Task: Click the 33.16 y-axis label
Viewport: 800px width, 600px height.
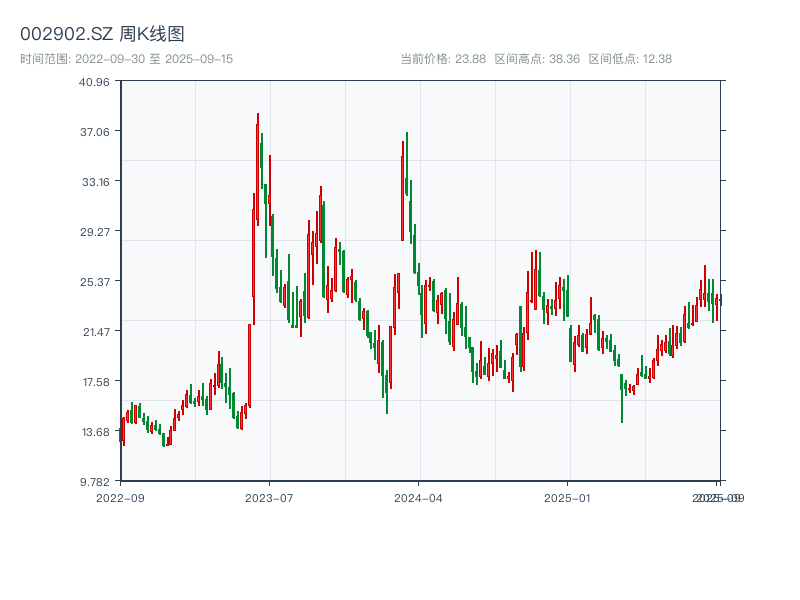Action: point(95,182)
